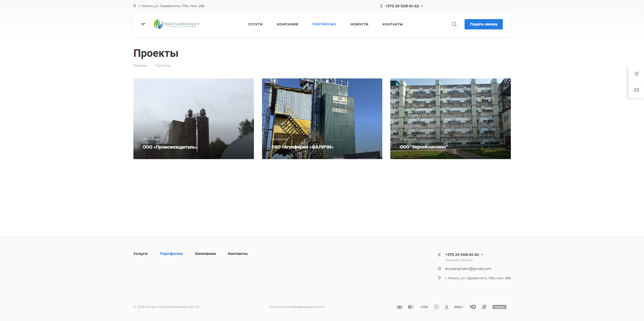Viewport: 644px width, 321px height.
Task: Click the Заказать звонок link
Action: pos(459,260)
